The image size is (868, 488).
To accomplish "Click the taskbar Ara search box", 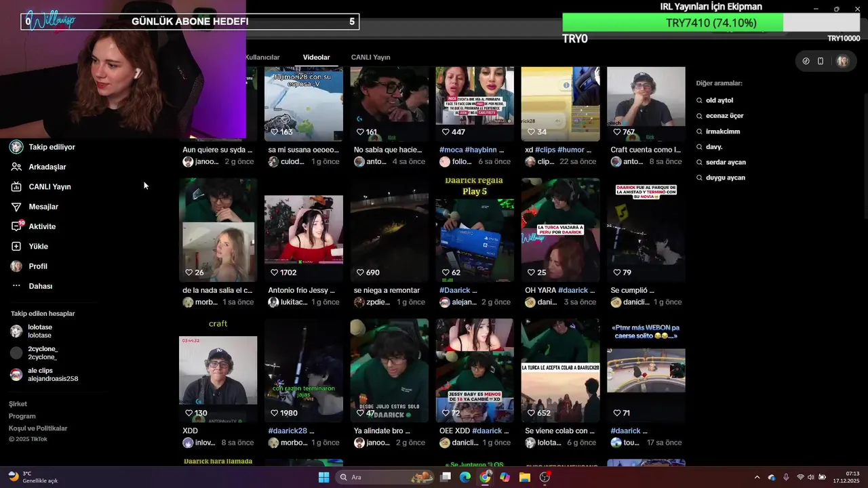I will coord(384,477).
